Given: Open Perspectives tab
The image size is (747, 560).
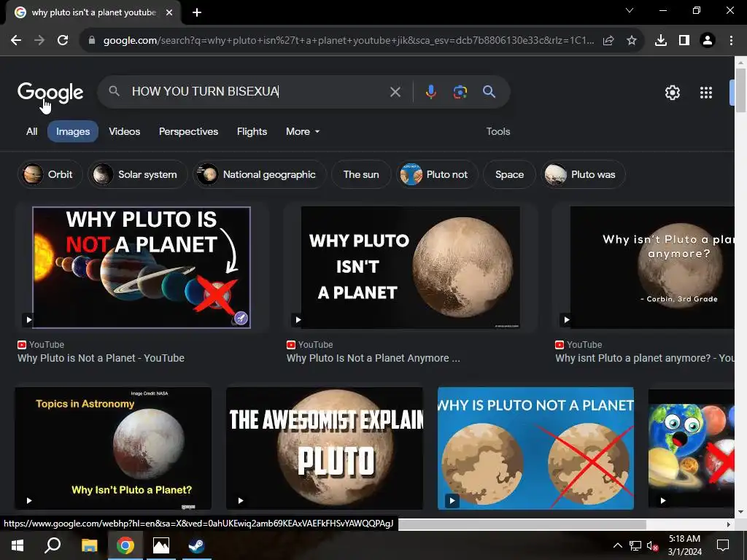Looking at the screenshot, I should coord(188,131).
